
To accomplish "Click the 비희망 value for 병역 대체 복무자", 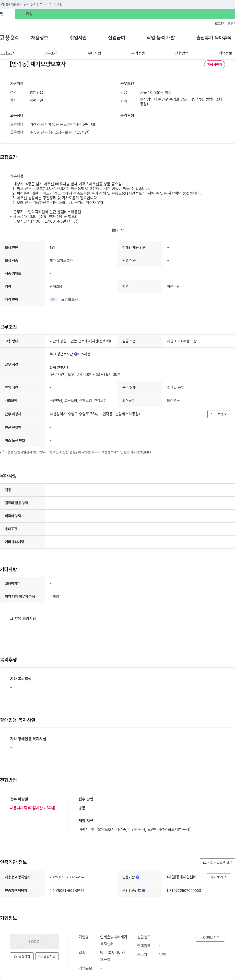I will [54, 597].
